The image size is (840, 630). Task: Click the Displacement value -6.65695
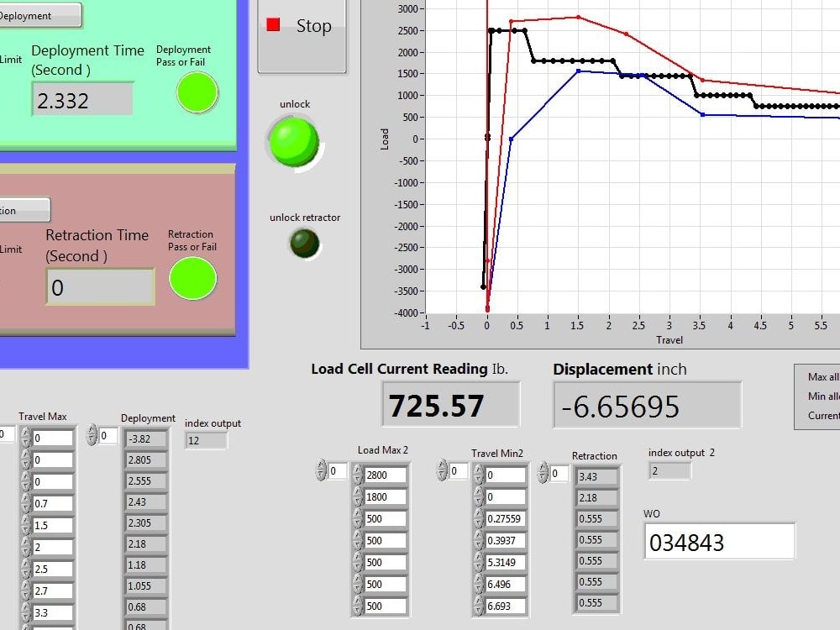(647, 406)
